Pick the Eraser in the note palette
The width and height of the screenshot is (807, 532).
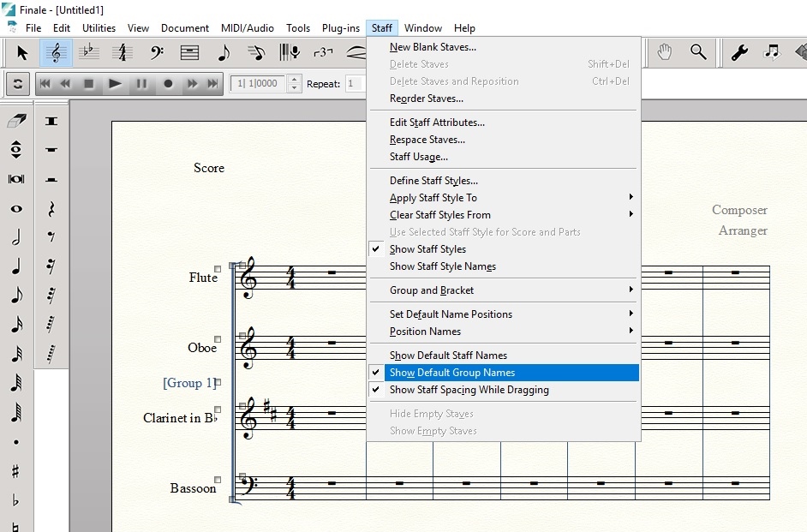tap(16, 121)
